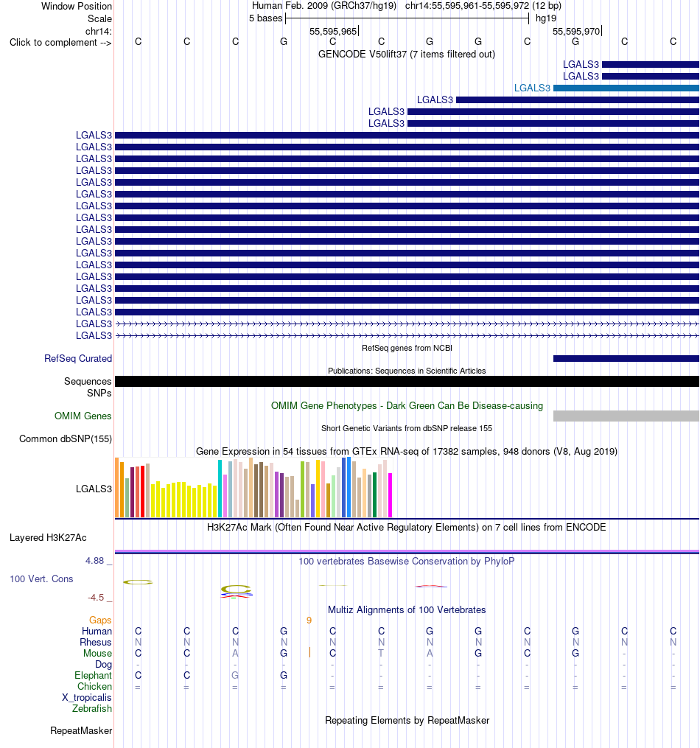The image size is (700, 748).
Task: Click the hg19 label beside the scale bar
Action: click(x=546, y=18)
